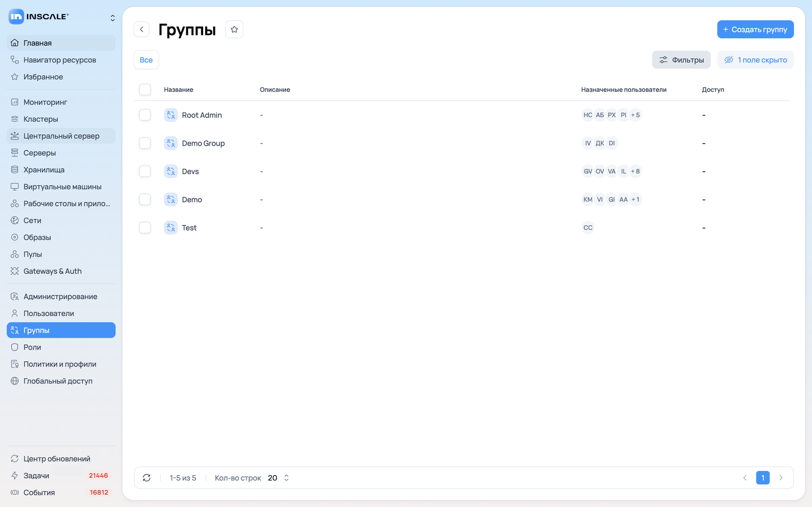The image size is (812, 507).
Task: Tick the Test row checkbox
Action: coord(145,227)
